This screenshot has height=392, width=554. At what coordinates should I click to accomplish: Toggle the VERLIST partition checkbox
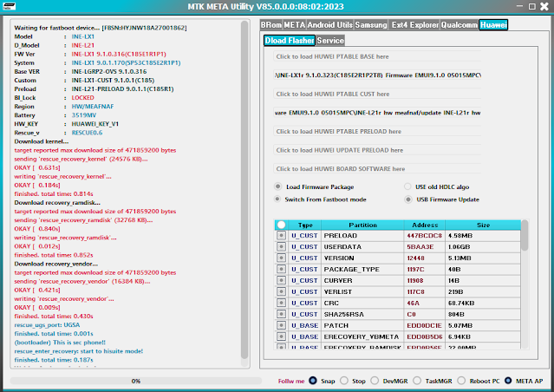(281, 292)
